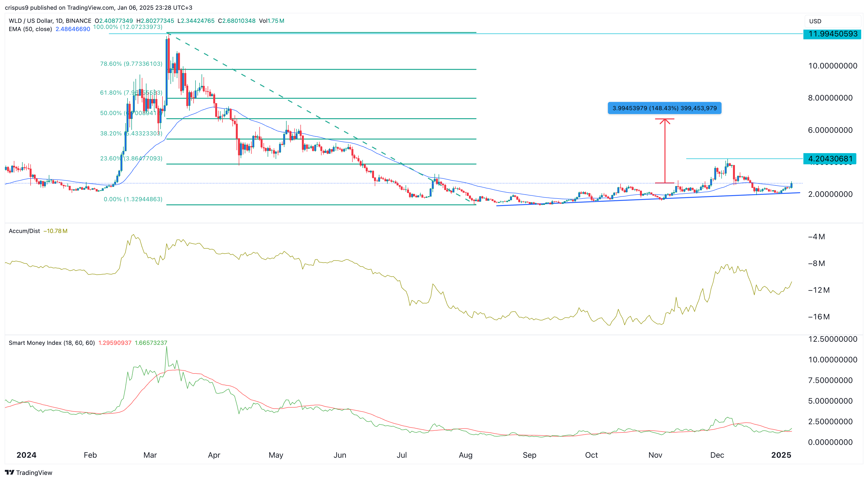
Task: Click the 10.00000000 price axis label
Action: coord(833,66)
